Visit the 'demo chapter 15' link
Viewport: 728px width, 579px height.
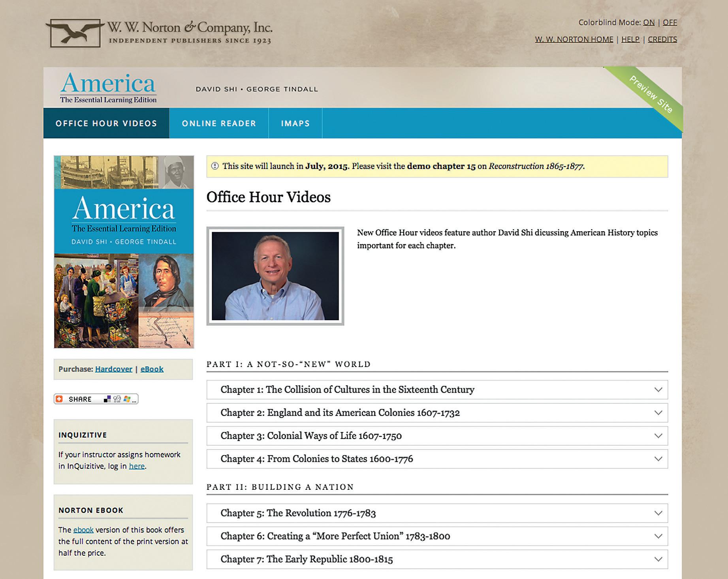click(x=441, y=166)
